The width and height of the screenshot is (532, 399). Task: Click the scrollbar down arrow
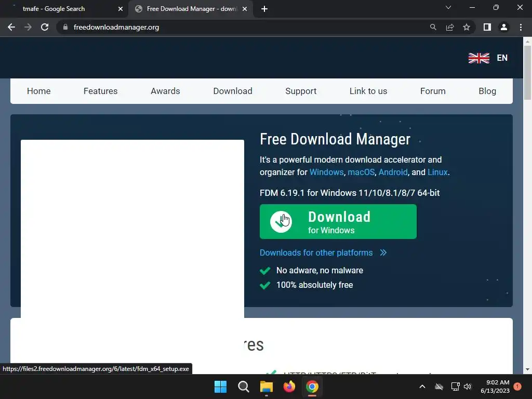[527, 369]
